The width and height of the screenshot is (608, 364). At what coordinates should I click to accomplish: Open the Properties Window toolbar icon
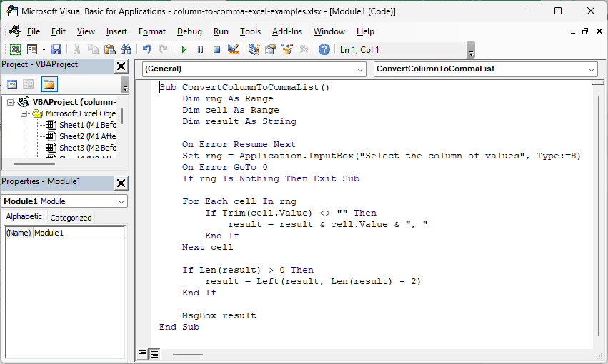pos(271,49)
